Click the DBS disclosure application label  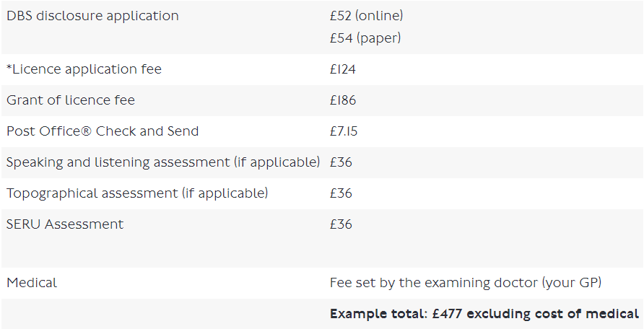point(92,16)
